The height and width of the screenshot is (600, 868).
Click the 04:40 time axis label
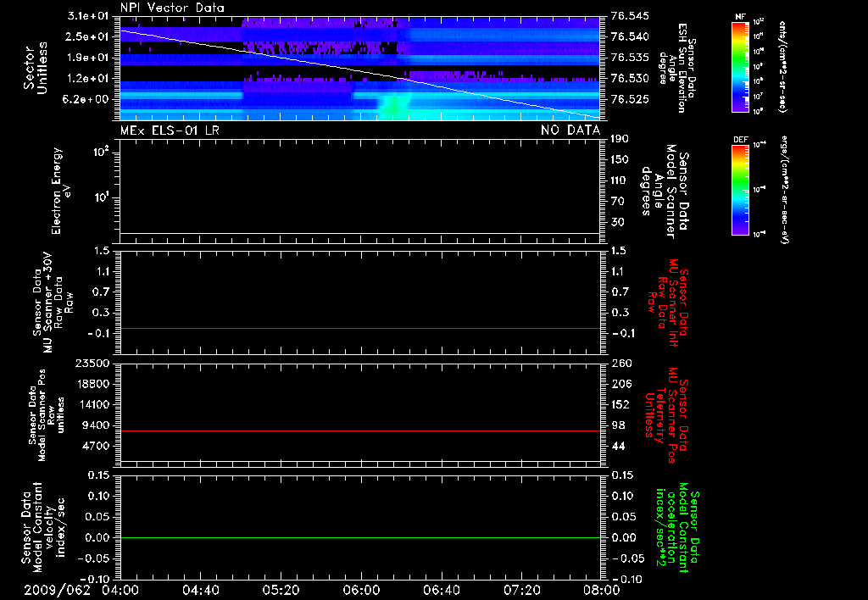coord(200,590)
